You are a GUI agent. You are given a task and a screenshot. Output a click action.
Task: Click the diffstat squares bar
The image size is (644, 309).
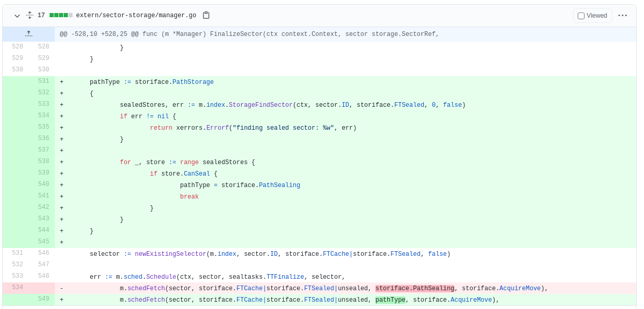61,16
